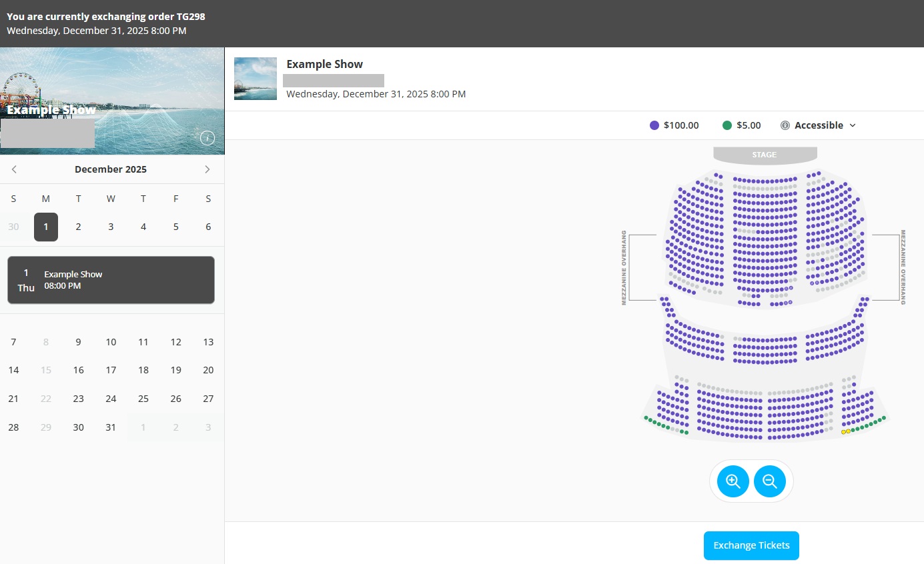924x564 pixels.
Task: Choose December 6 on the calendar
Action: tap(208, 227)
